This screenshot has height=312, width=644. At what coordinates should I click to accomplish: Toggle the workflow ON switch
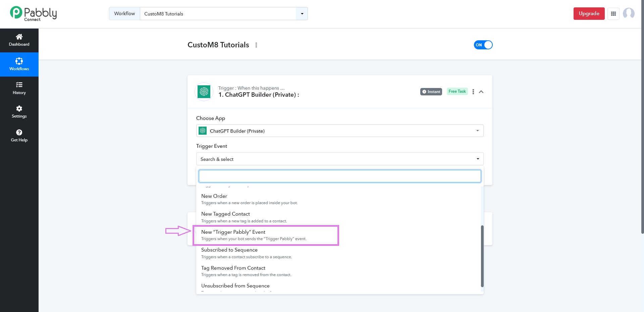[x=483, y=45]
